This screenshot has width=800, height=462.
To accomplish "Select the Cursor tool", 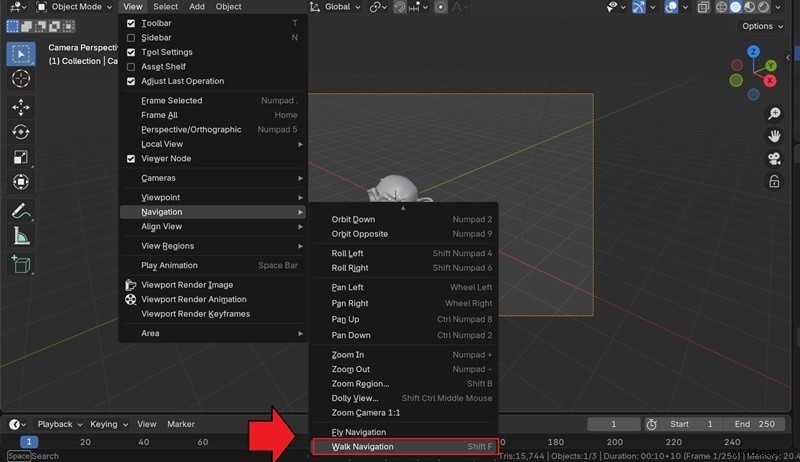I will pyautogui.click(x=21, y=79).
